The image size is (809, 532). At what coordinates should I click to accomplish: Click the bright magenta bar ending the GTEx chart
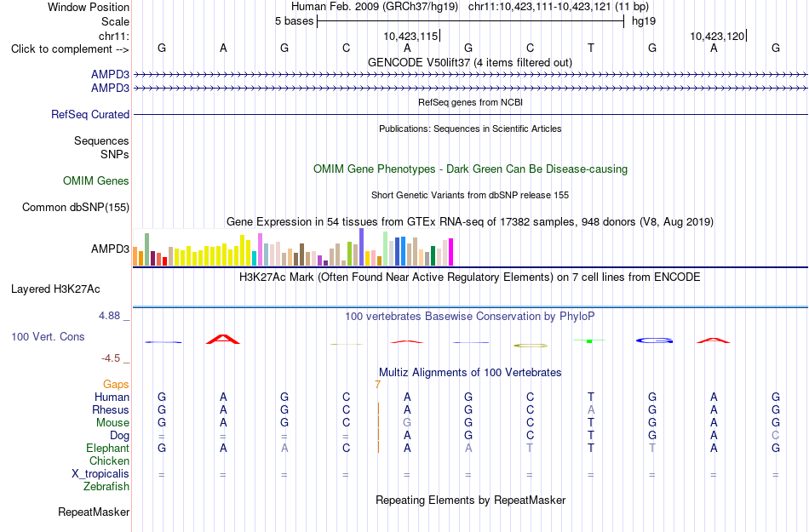450,252
